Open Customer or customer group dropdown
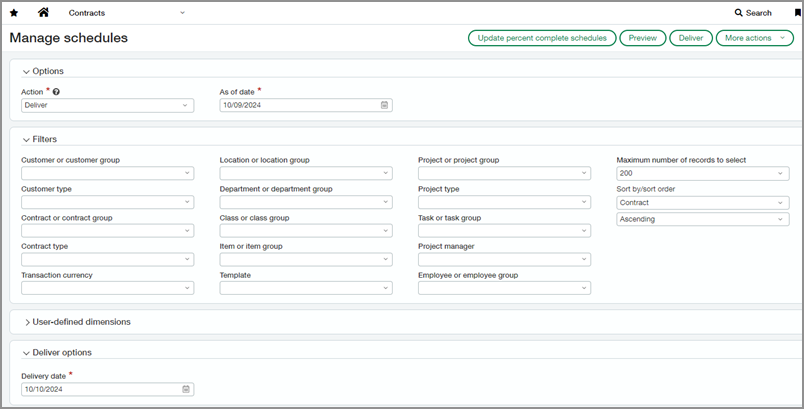Viewport: 804px width, 409px height. (x=107, y=173)
